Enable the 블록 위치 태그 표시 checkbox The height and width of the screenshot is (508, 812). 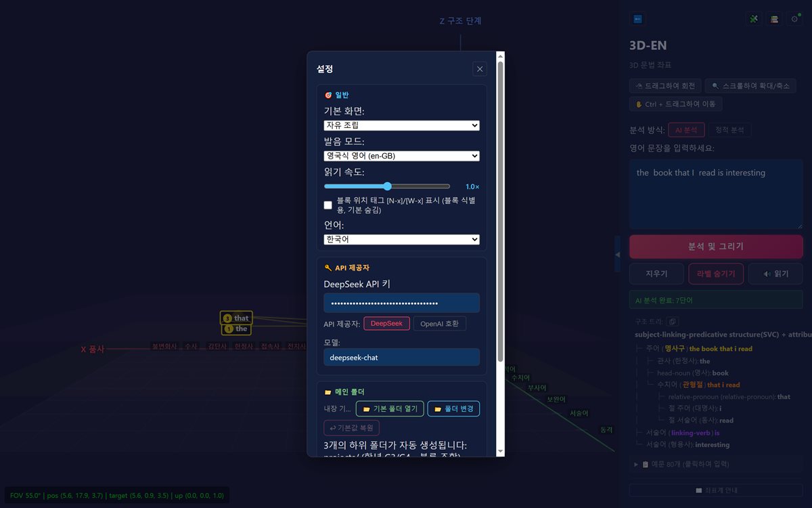328,205
